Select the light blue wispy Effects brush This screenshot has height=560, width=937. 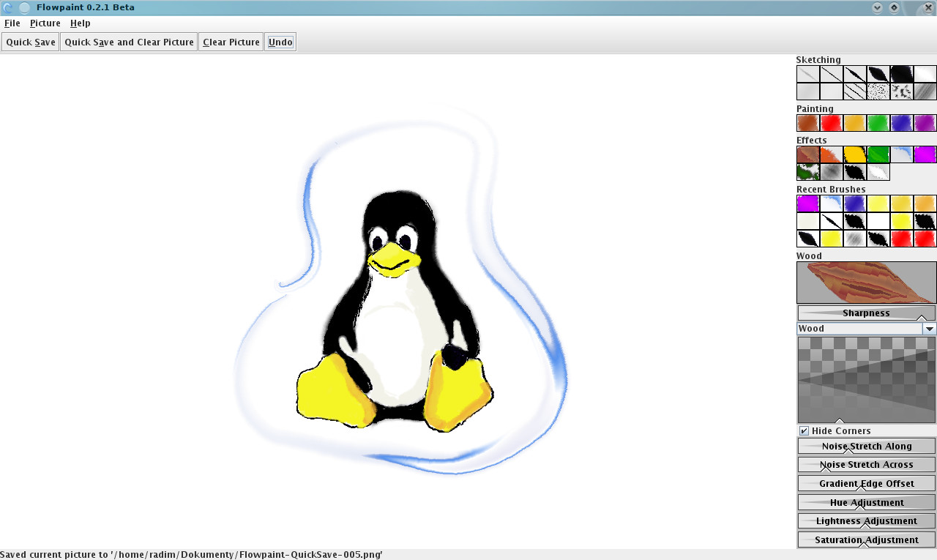coord(902,154)
